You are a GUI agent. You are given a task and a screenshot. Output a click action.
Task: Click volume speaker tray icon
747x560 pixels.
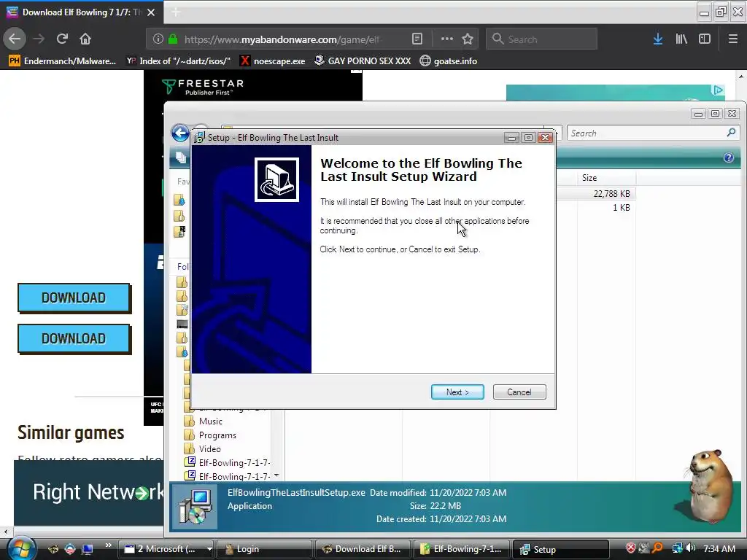pyautogui.click(x=690, y=548)
